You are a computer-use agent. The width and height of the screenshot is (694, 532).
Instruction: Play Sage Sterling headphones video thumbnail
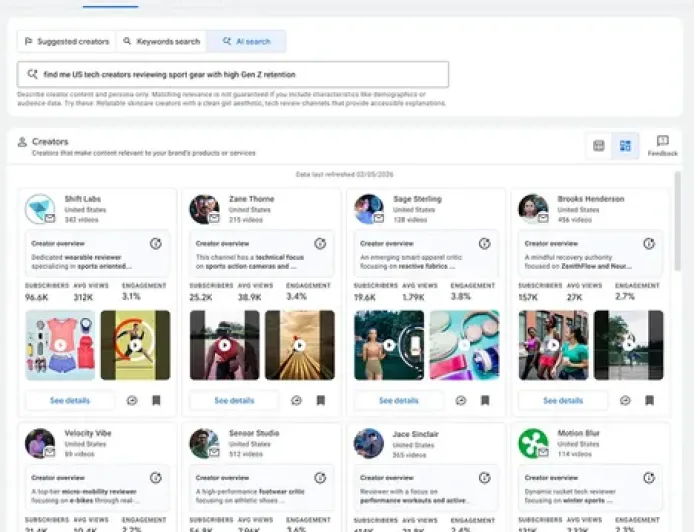[464, 345]
